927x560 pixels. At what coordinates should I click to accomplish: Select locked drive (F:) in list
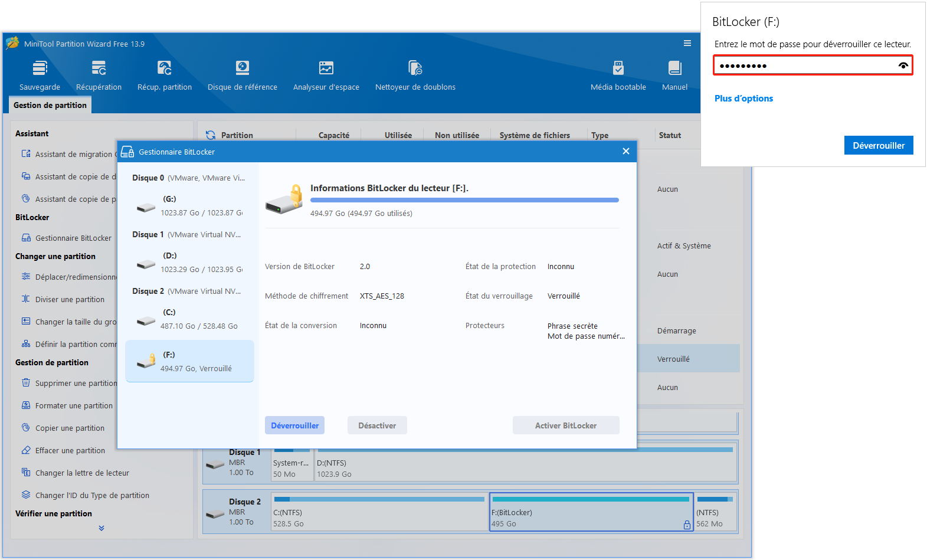click(189, 361)
